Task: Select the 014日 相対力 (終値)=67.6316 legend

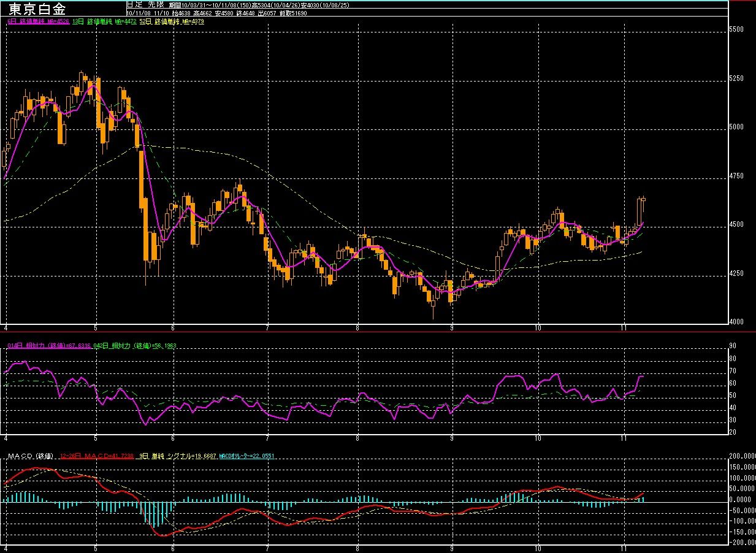Action: pos(48,346)
